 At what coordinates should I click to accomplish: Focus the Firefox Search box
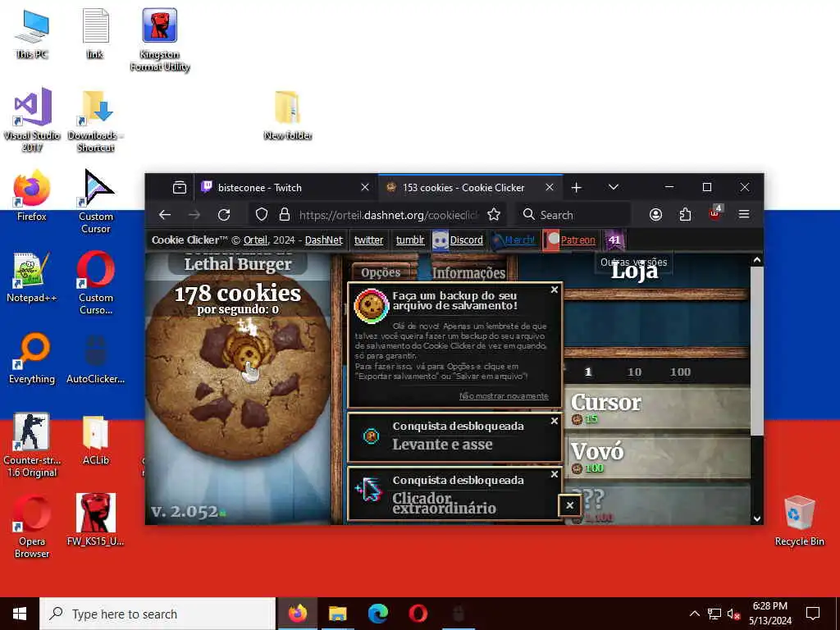click(x=573, y=215)
